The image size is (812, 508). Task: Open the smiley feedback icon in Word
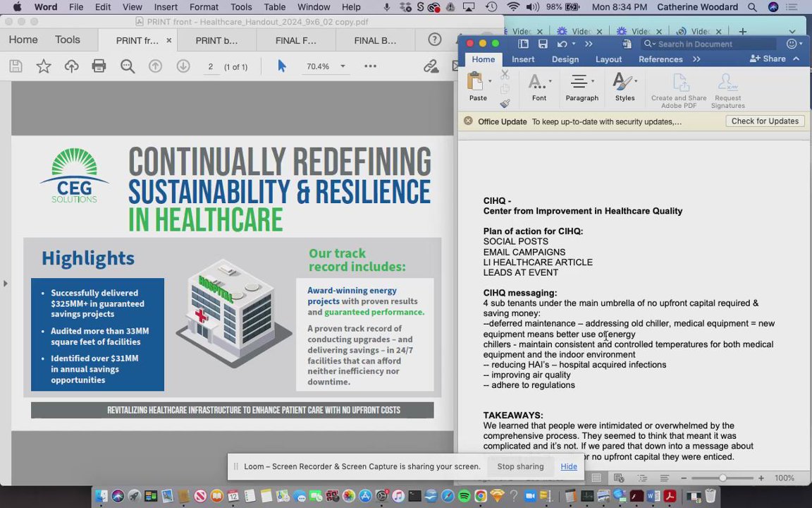tap(792, 44)
